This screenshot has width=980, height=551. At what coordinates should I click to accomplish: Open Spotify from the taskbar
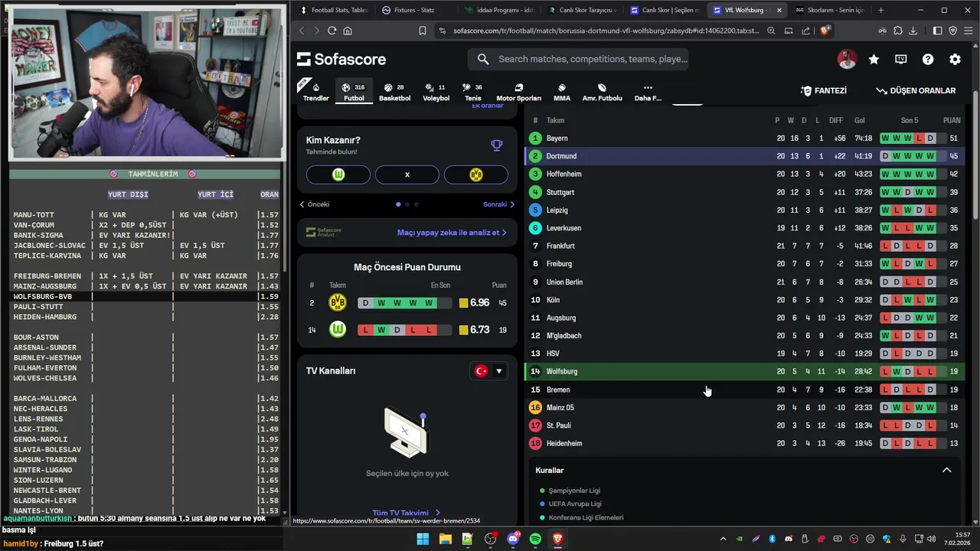tap(535, 539)
